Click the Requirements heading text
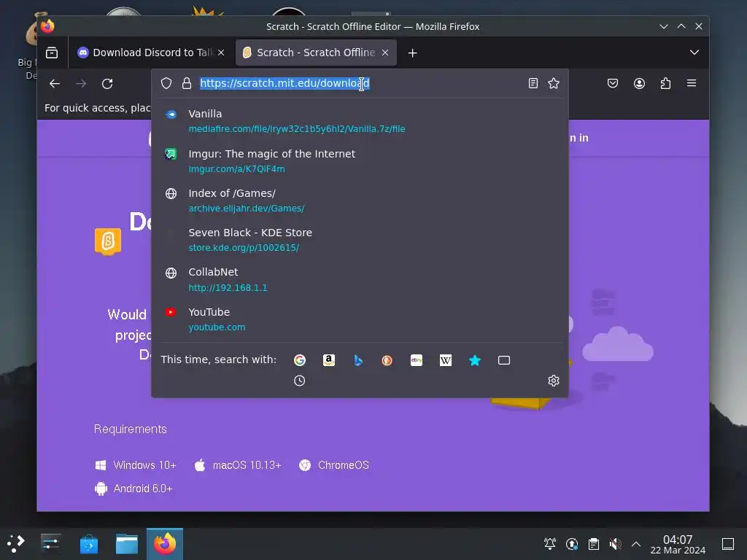747x560 pixels. click(130, 429)
